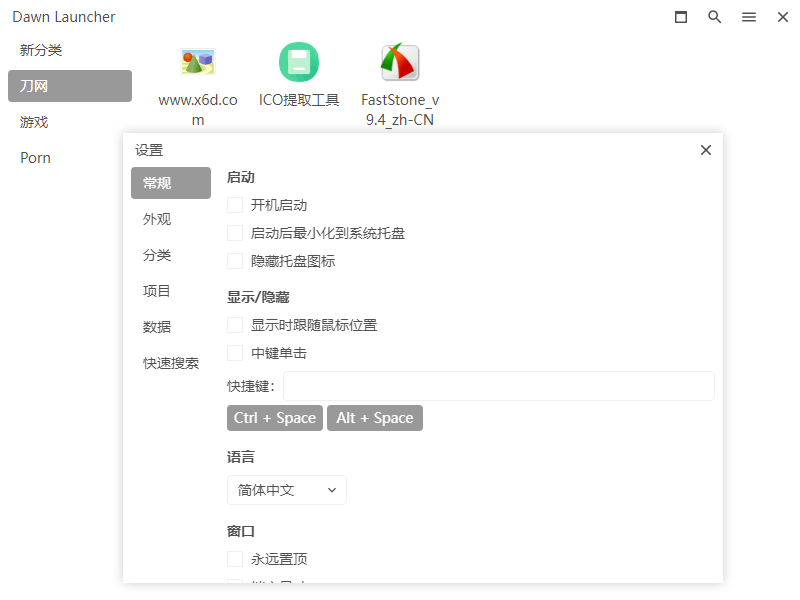This screenshot has height=600, width=800.
Task: Switch to the 项目 settings tab
Action: [x=157, y=291]
